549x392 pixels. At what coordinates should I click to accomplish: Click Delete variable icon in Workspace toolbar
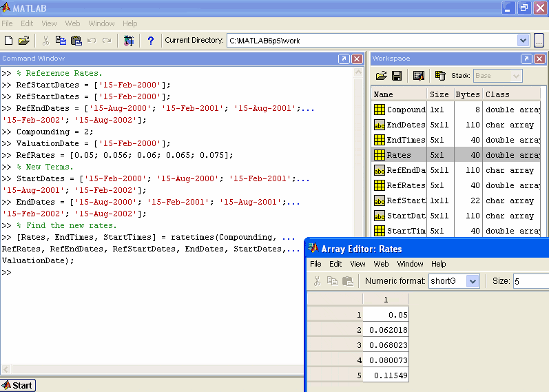pyautogui.click(x=440, y=76)
